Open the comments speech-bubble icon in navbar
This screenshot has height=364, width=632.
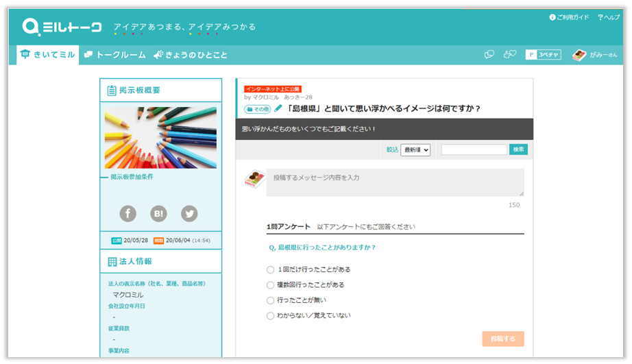(489, 55)
